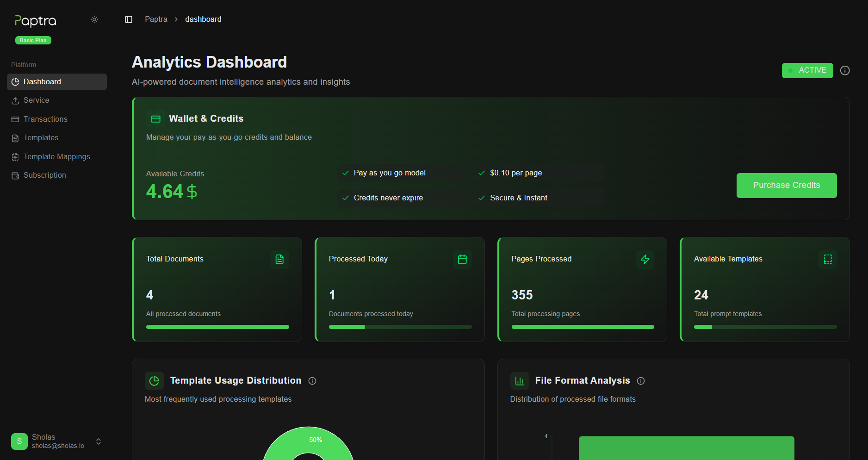Viewport: 868px width, 460px height.
Task: Go to Subscription page
Action: coord(57,175)
